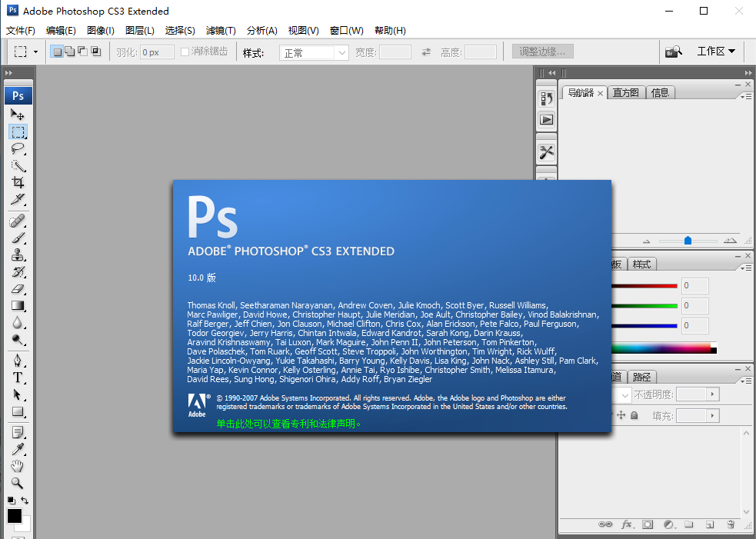The width and height of the screenshot is (756, 539).
Task: Click the fx layer style icon
Action: [x=628, y=524]
